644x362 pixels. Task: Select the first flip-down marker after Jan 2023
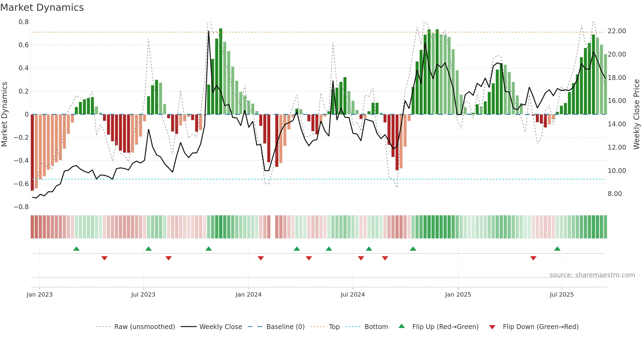point(105,258)
